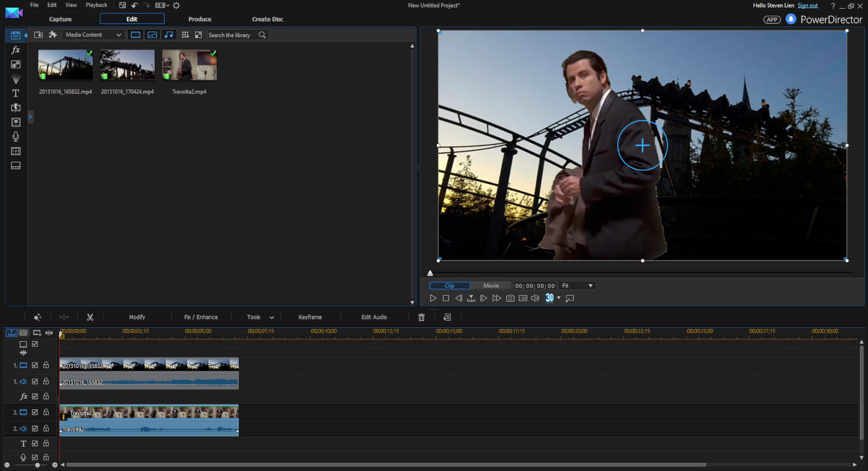This screenshot has width=868, height=471.
Task: Click the split clip scissors icon
Action: coord(90,317)
